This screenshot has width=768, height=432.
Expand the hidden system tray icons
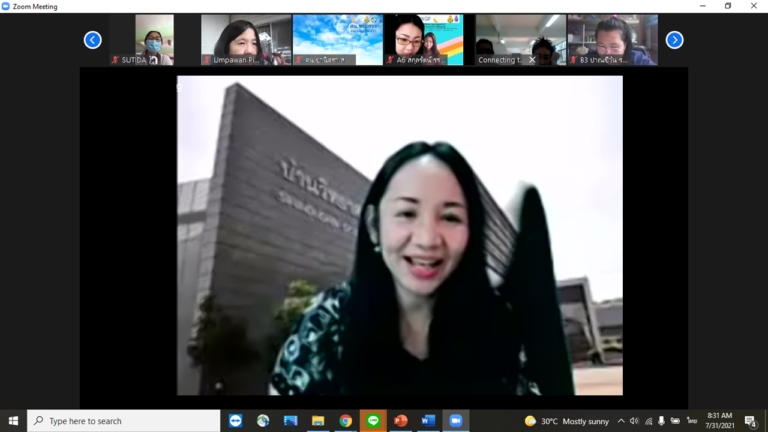point(621,421)
